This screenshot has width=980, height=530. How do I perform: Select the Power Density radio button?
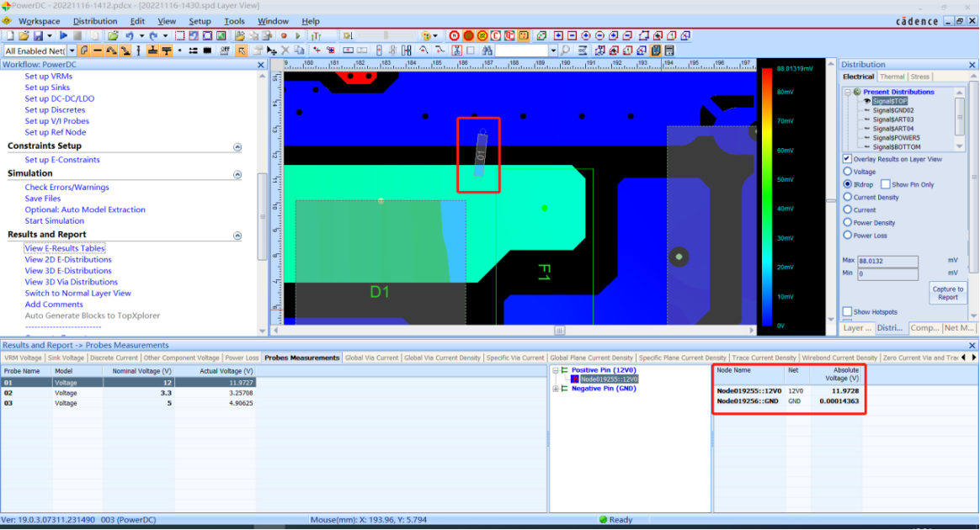pos(848,222)
